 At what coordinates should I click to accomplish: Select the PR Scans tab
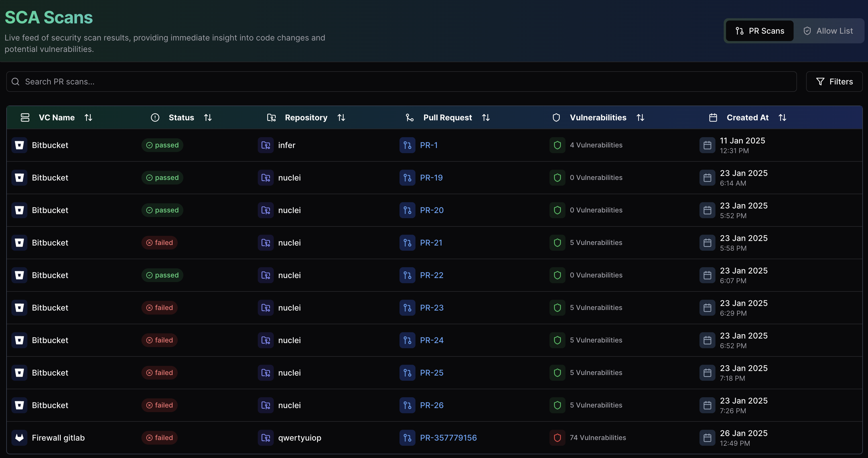[x=760, y=31]
